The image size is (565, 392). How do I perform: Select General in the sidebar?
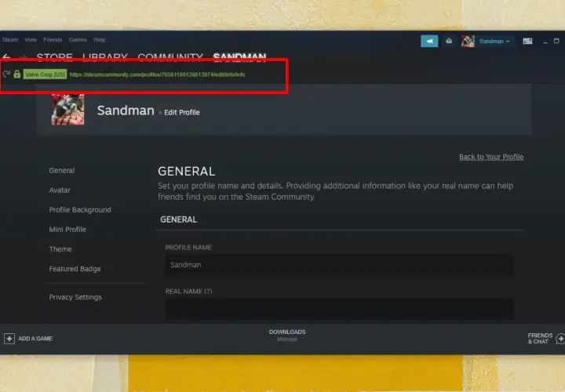[x=62, y=170]
